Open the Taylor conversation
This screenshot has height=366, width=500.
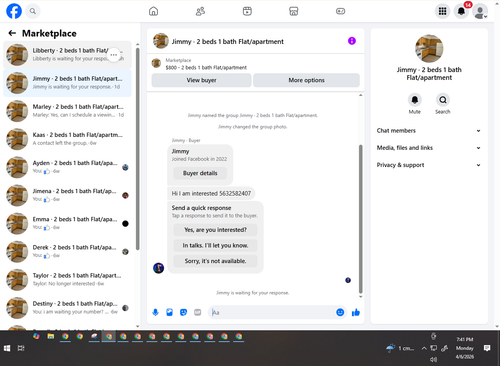tap(68, 279)
